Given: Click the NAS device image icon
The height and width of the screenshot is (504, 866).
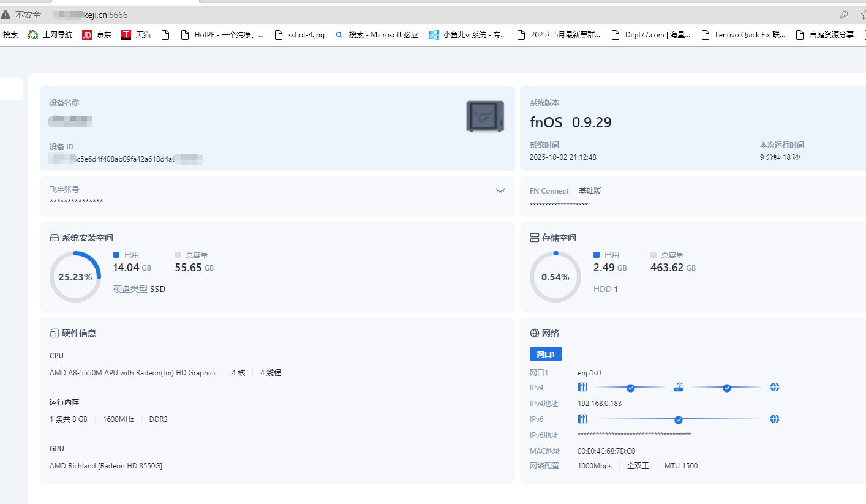Looking at the screenshot, I should [x=484, y=116].
